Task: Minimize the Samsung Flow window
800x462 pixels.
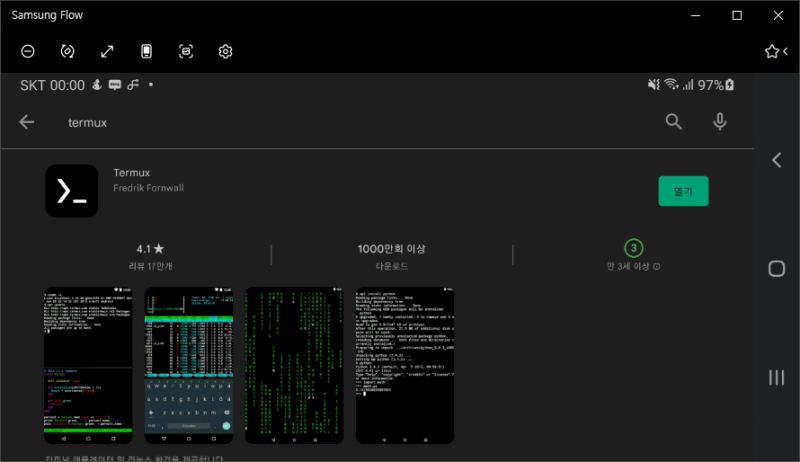Action: (x=695, y=15)
